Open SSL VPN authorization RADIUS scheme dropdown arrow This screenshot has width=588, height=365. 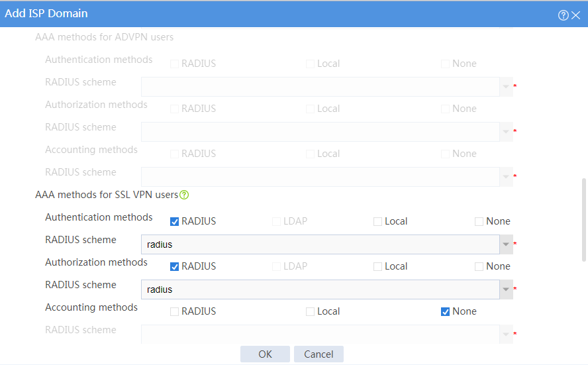[506, 289]
